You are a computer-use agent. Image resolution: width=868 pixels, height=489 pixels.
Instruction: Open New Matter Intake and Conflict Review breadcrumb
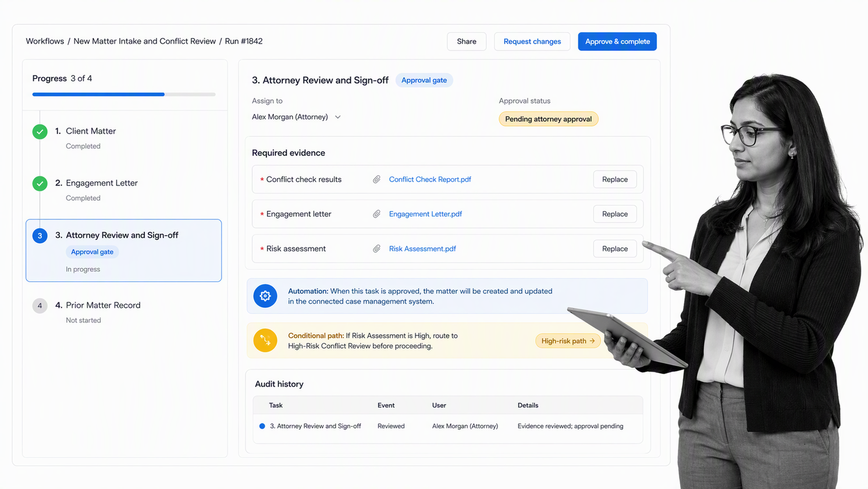click(x=145, y=41)
